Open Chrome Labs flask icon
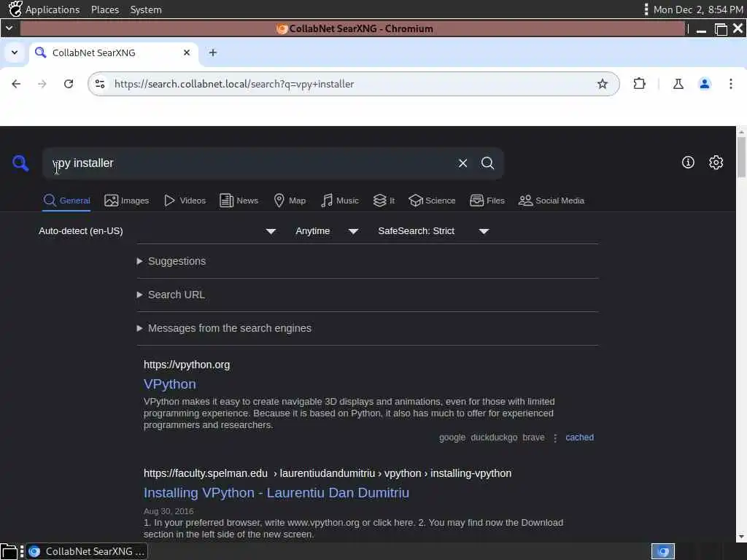Image resolution: width=747 pixels, height=560 pixels. click(x=678, y=84)
